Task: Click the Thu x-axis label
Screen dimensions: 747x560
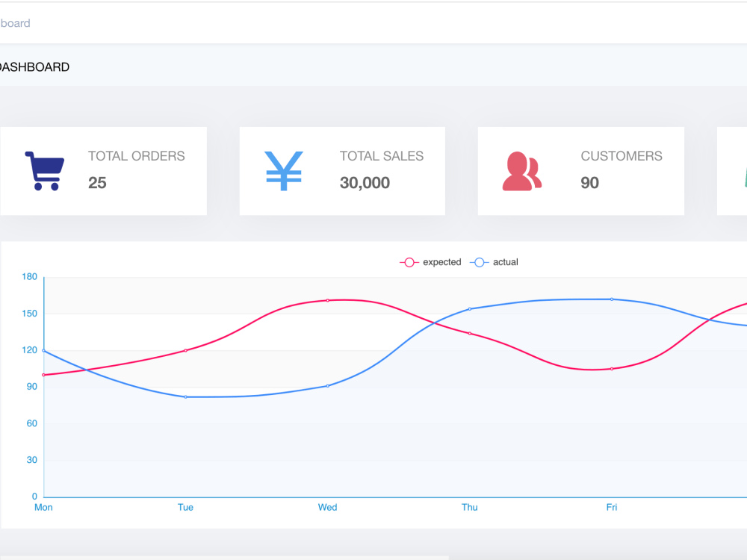Action: pyautogui.click(x=469, y=508)
